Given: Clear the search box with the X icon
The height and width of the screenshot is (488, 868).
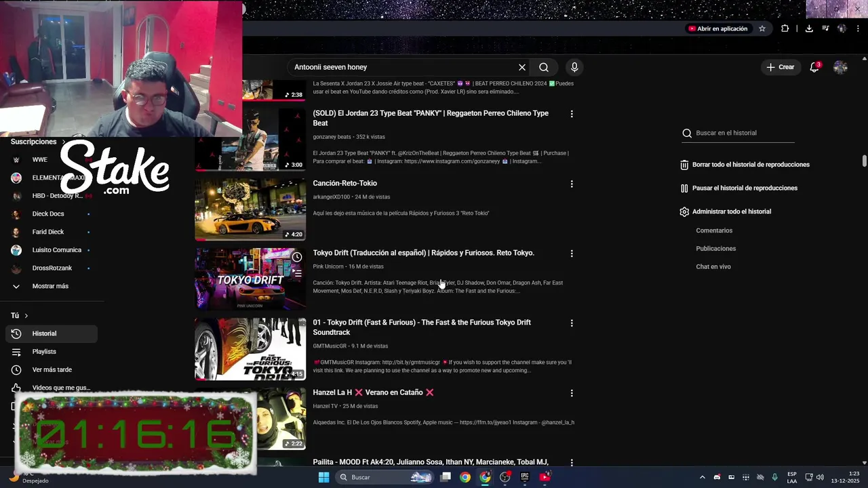Looking at the screenshot, I should click(522, 67).
